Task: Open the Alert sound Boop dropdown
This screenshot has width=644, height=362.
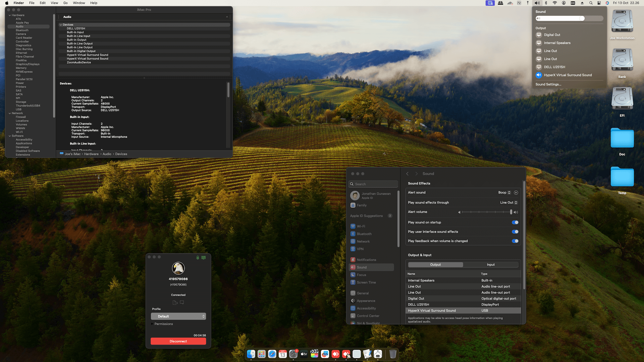Action: click(504, 193)
